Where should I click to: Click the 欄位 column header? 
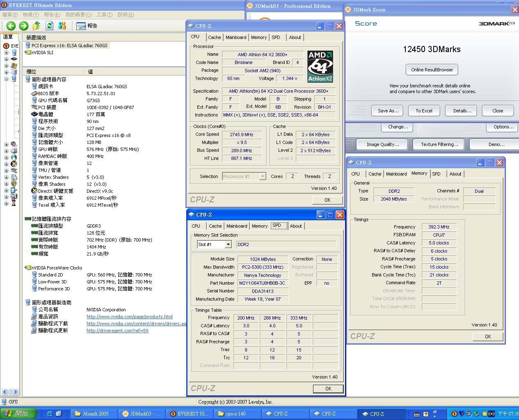[x=54, y=72]
